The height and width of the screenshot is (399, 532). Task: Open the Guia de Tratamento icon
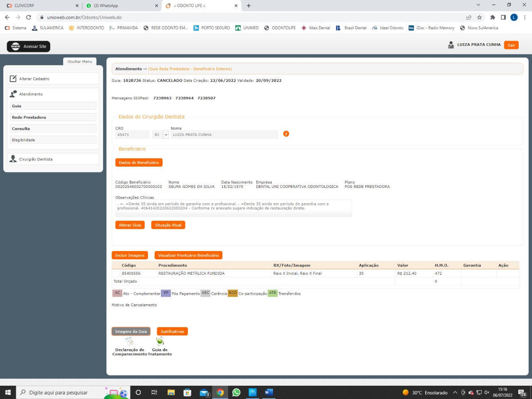coord(160,342)
